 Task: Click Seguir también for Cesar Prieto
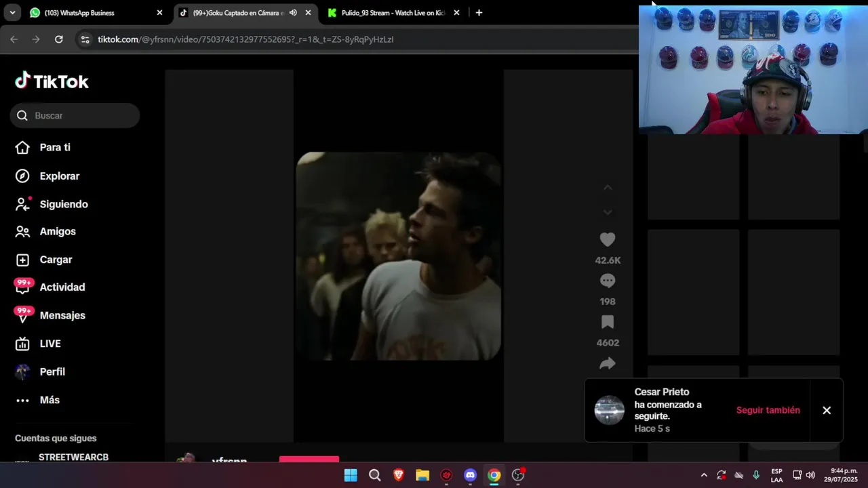[768, 410]
